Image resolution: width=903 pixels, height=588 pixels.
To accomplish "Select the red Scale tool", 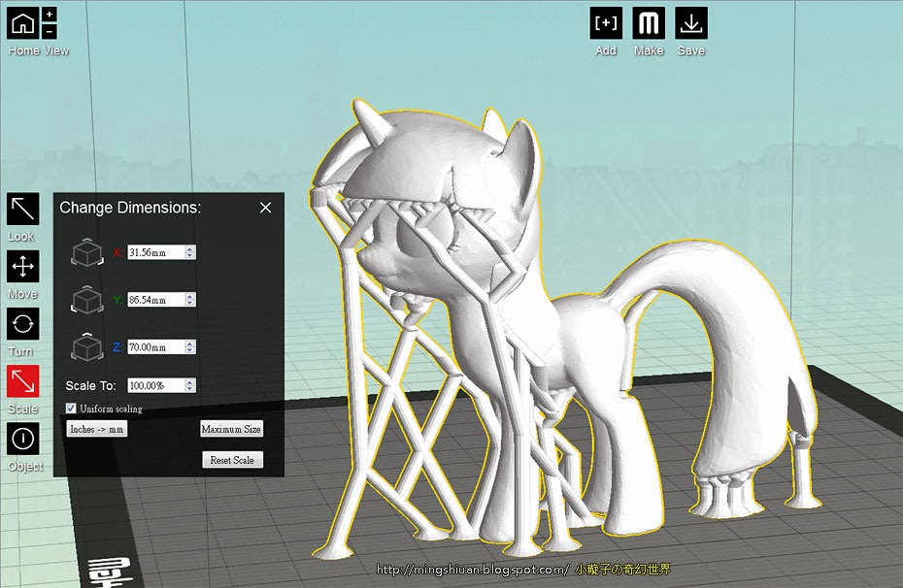I will click(23, 381).
